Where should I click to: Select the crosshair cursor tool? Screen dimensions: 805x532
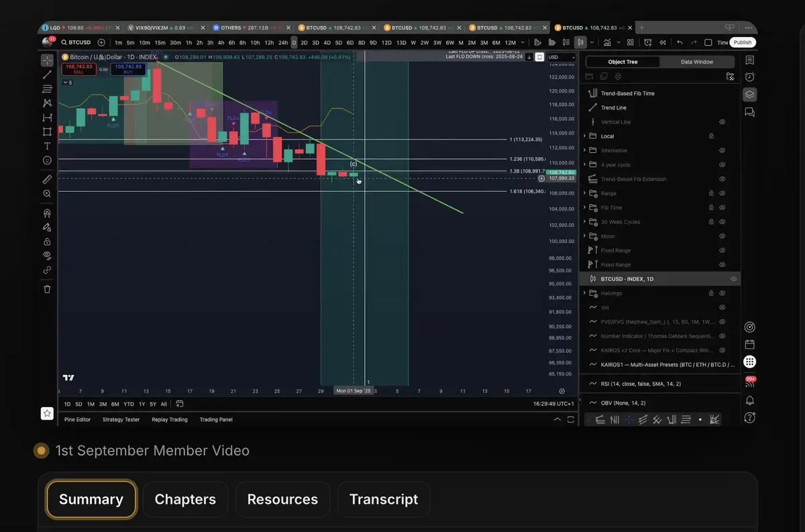pos(47,60)
